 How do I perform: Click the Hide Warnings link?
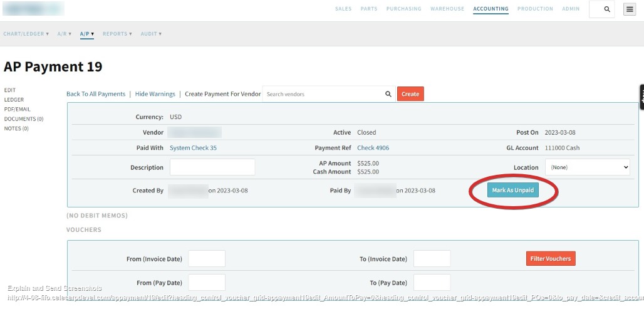tap(155, 94)
